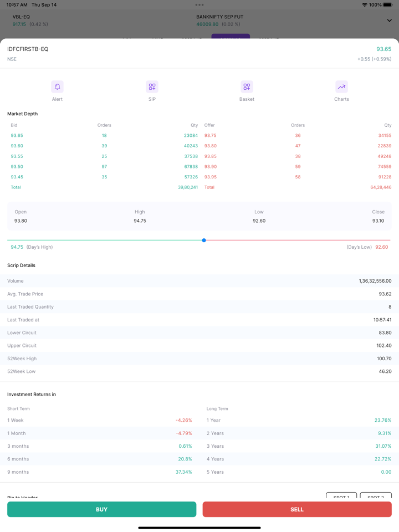Viewport: 399px width, 532px height.
Task: Select the BANKNIFTY SEP FUT ticker
Action: (219, 21)
